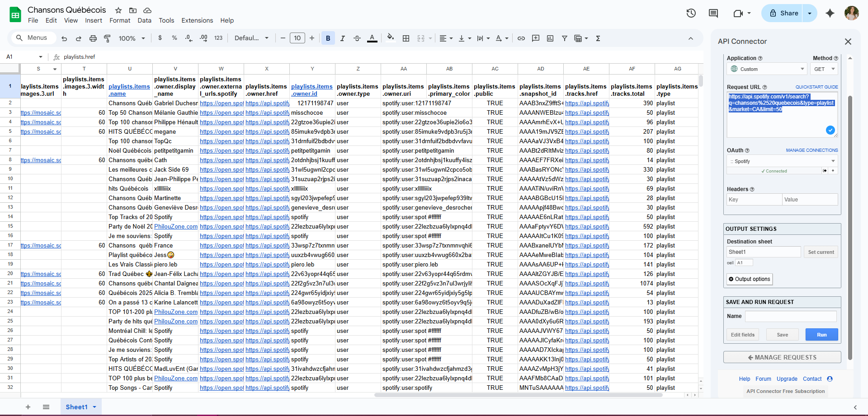Move document folder icon
This screenshot has width=868, height=416.
click(x=133, y=10)
